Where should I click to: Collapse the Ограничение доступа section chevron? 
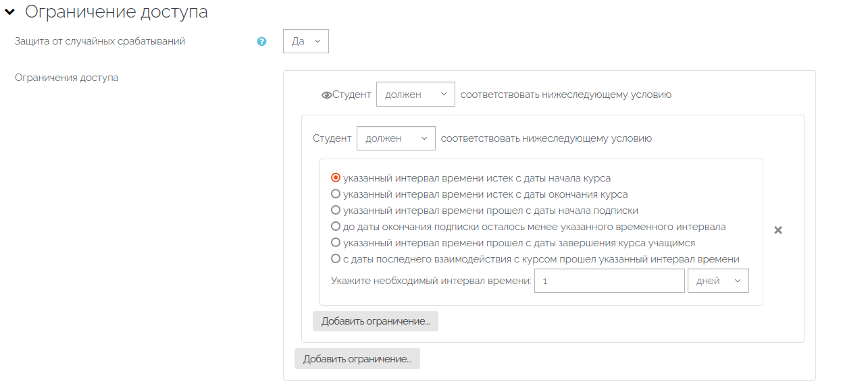9,11
